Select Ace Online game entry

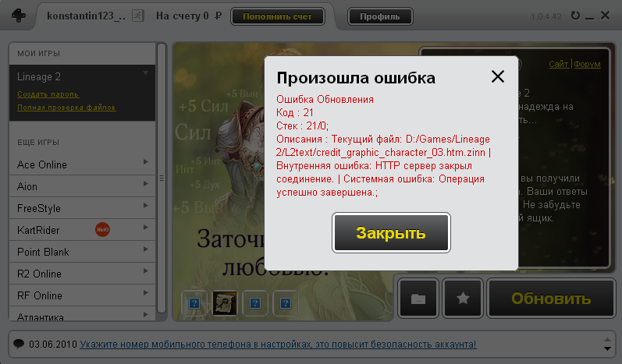(82, 164)
